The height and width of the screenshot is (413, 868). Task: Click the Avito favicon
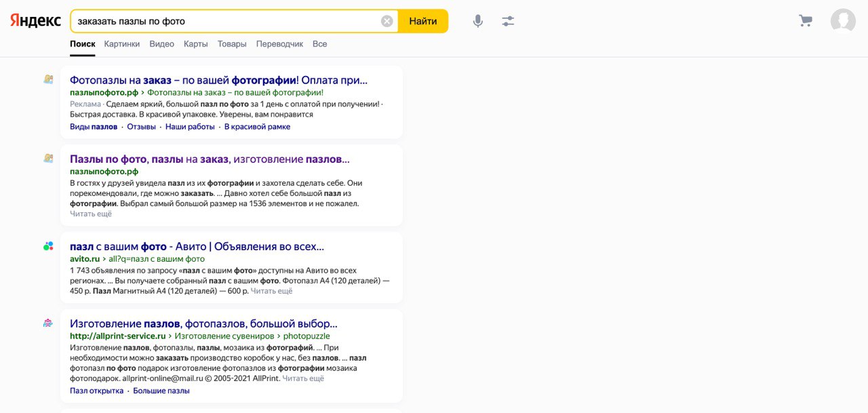coord(48,246)
